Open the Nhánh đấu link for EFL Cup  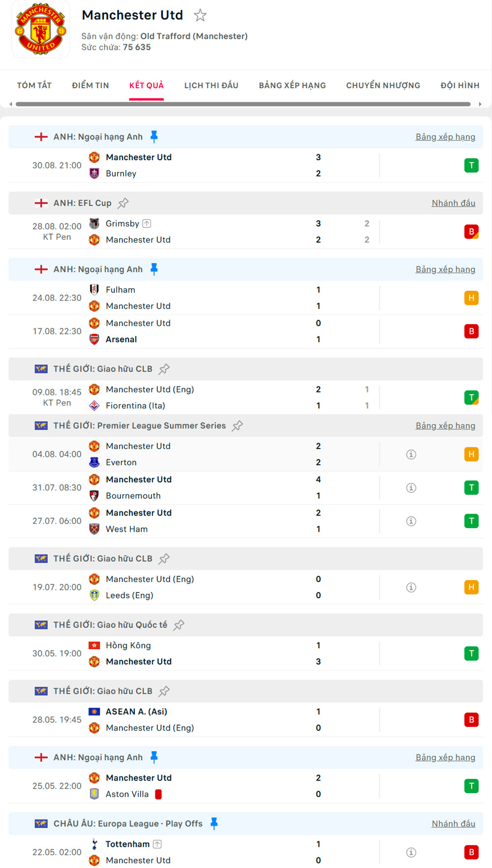454,203
